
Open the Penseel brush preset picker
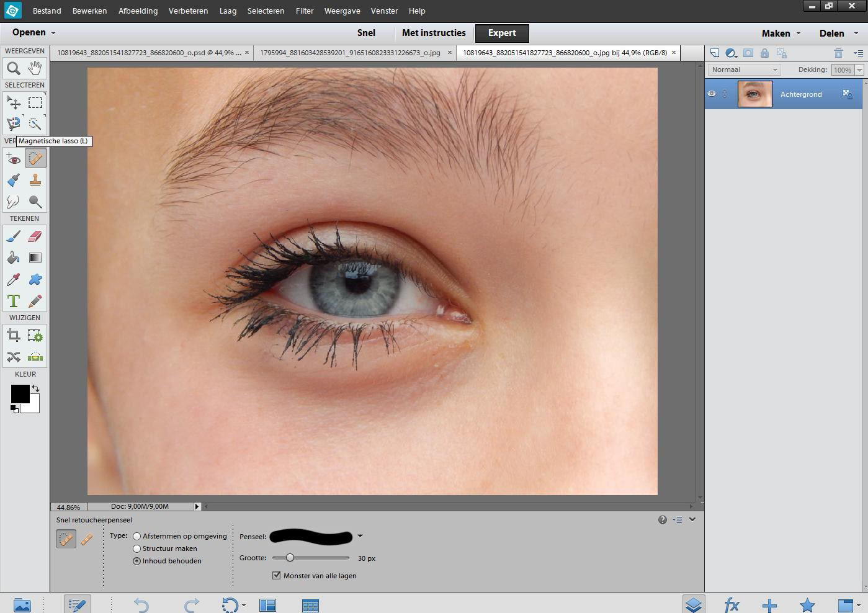[360, 536]
